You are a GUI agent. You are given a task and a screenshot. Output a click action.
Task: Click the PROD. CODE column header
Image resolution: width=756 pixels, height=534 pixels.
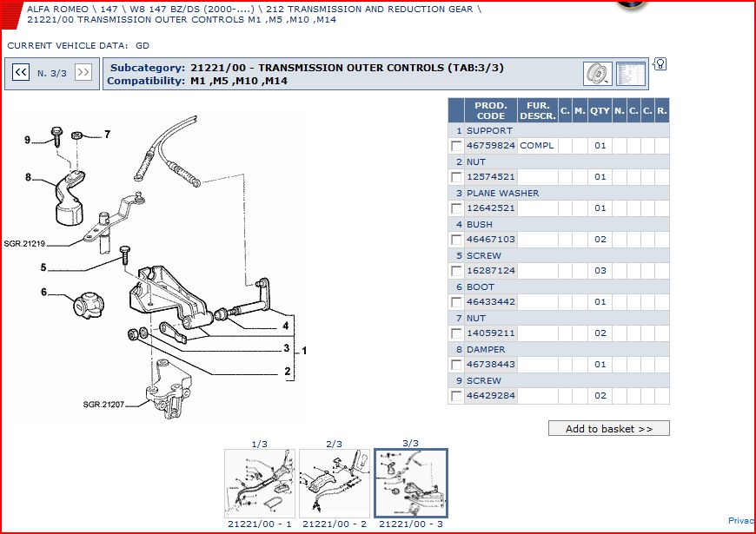pyautogui.click(x=490, y=110)
